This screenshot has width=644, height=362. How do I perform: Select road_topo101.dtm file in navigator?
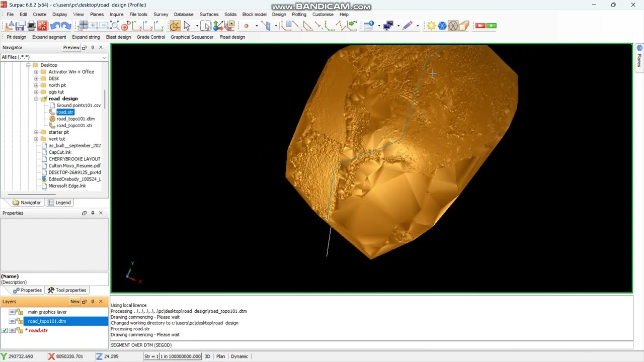pos(75,119)
